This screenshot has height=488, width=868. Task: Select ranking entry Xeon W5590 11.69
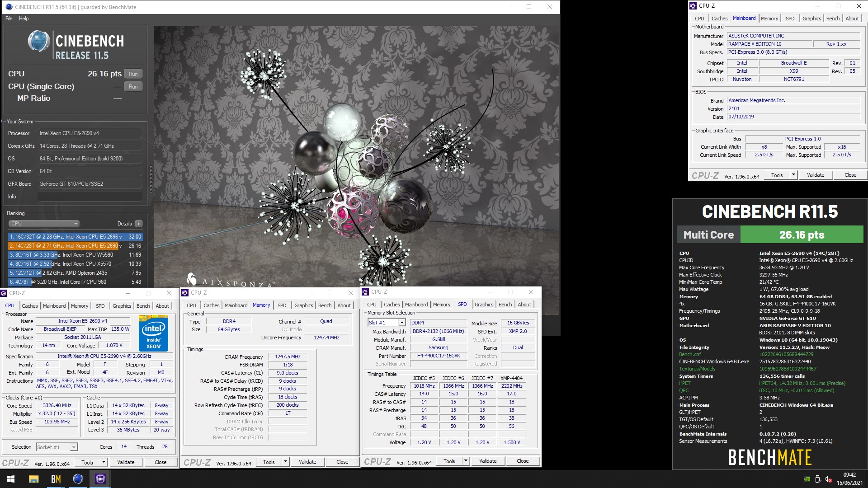(75, 255)
